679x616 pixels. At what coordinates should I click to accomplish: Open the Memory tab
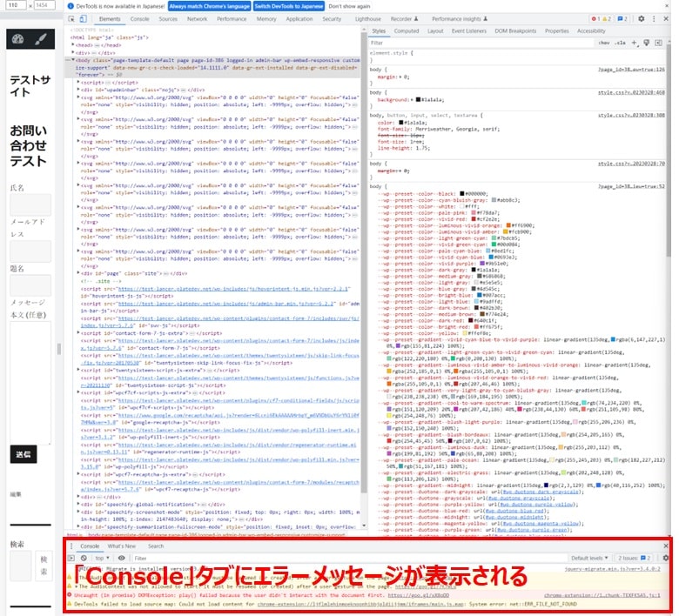pyautogui.click(x=266, y=19)
